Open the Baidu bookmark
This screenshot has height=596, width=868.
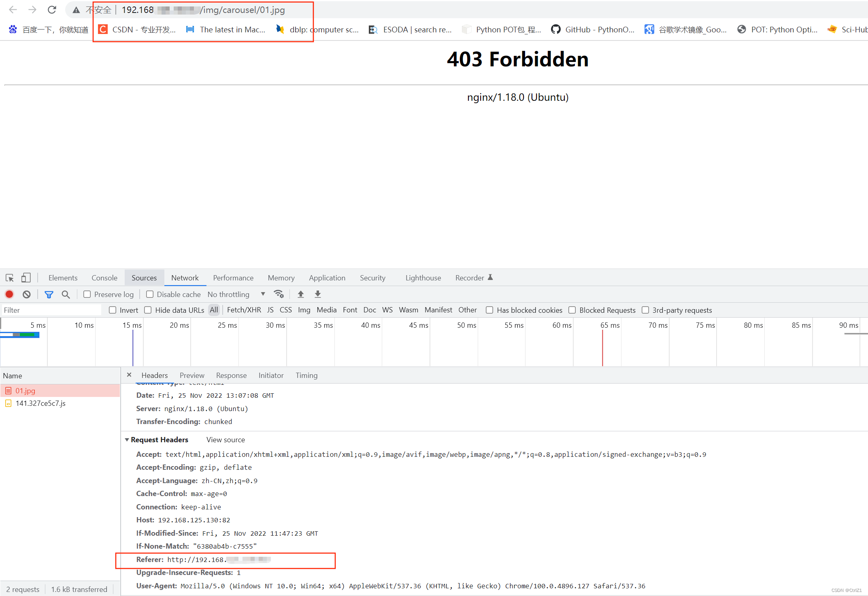point(49,30)
